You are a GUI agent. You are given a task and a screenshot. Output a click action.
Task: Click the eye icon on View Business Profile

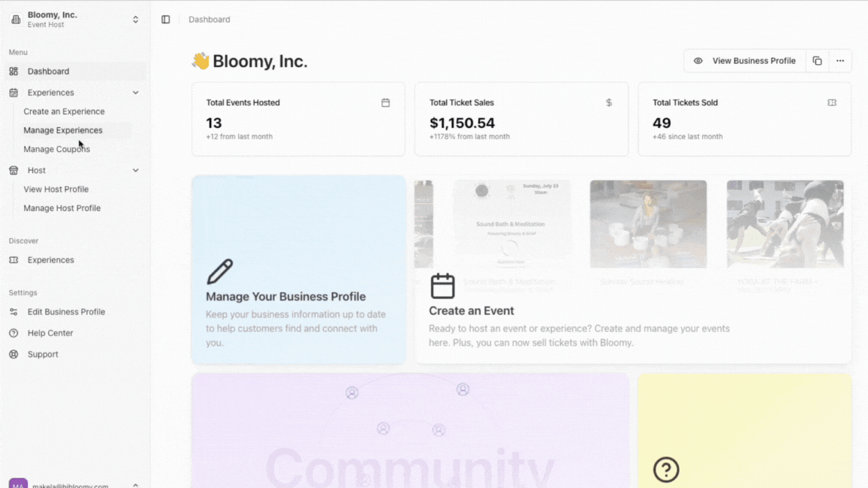coord(698,61)
